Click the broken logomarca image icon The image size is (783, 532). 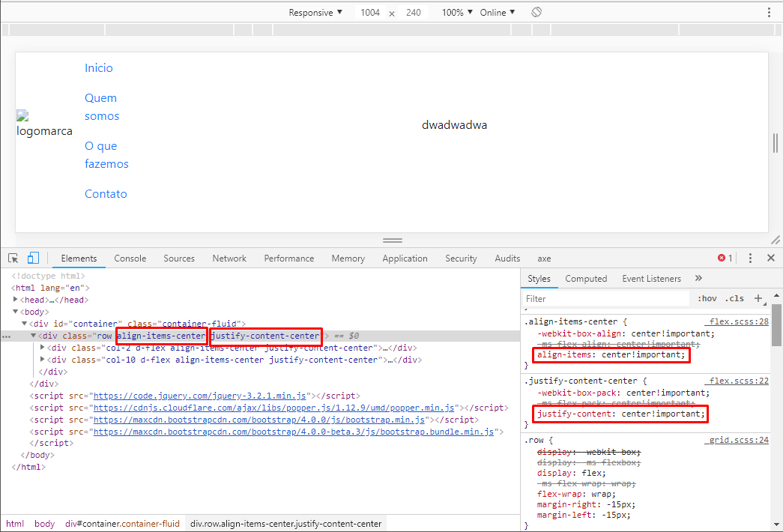click(22, 116)
